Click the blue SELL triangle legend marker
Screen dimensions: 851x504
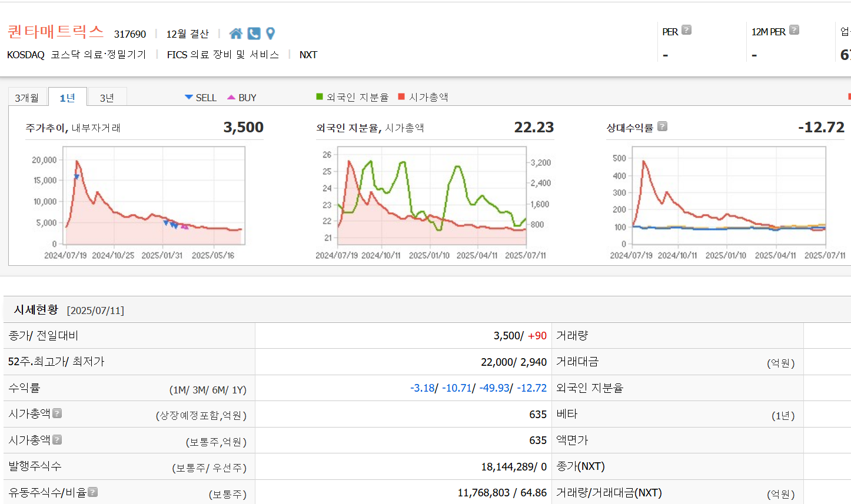tap(189, 97)
